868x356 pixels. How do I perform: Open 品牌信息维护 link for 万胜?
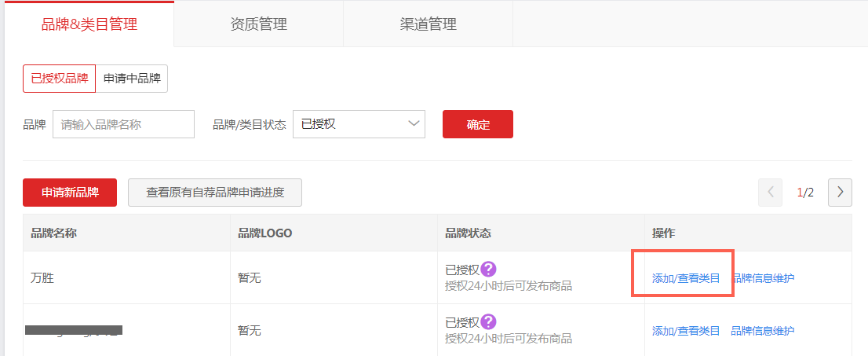[x=763, y=278]
